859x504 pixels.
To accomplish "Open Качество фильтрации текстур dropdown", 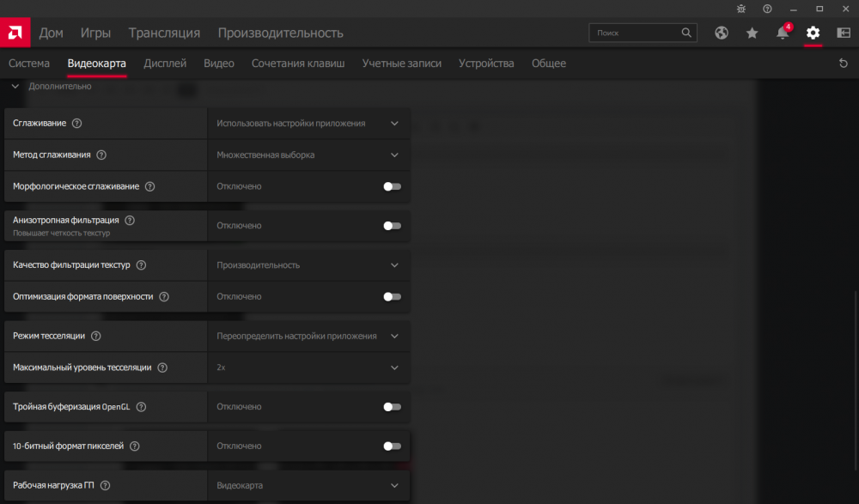I will pyautogui.click(x=308, y=265).
